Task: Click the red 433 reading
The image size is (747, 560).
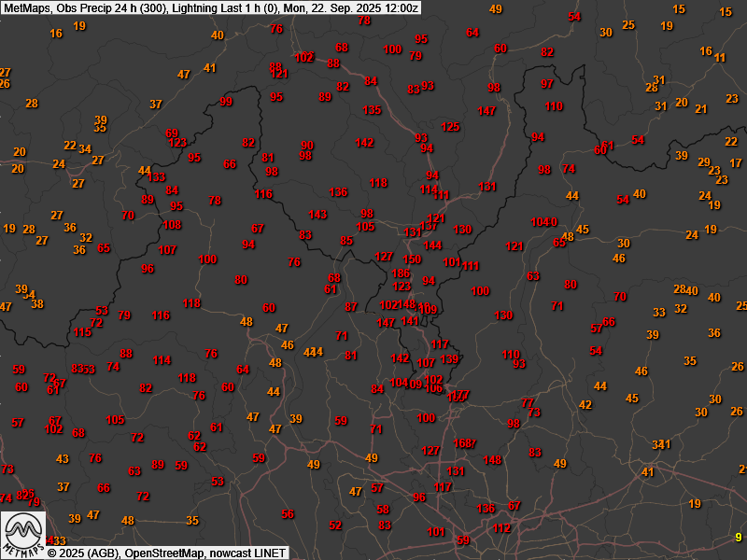Action: coord(57,541)
